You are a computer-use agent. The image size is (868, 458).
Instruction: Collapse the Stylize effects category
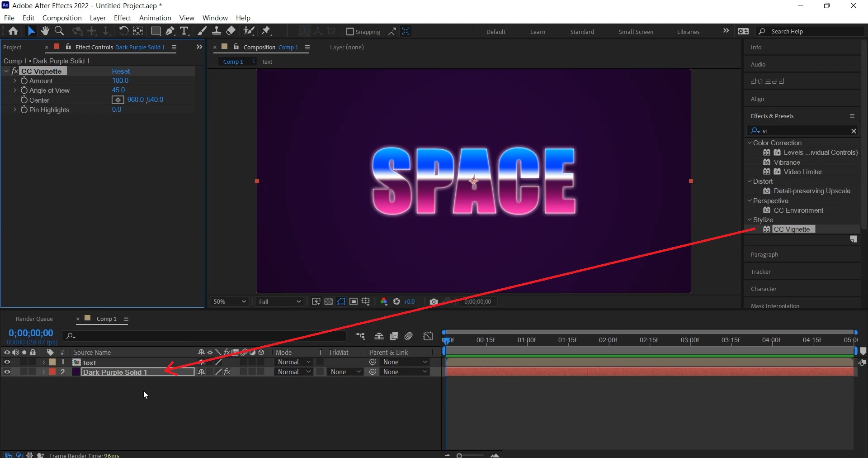coord(750,220)
